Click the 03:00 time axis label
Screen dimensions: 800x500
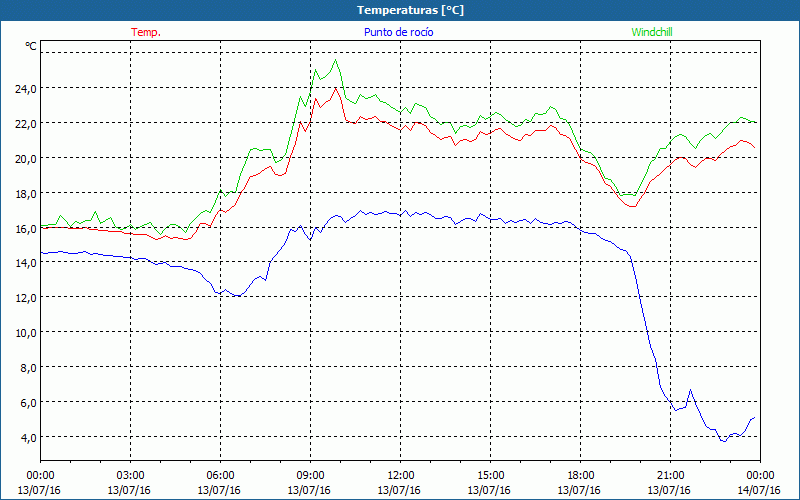pyautogui.click(x=130, y=475)
